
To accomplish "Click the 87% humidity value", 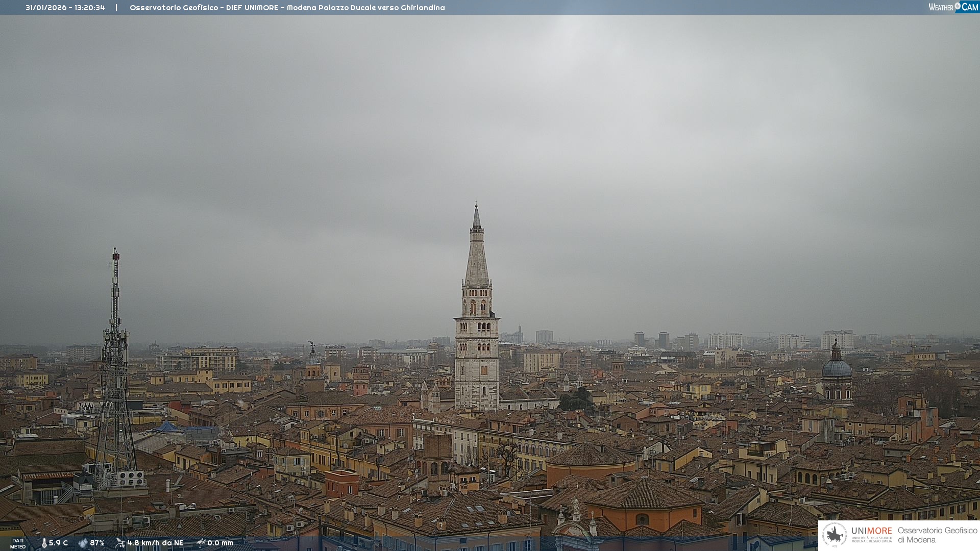I will [x=97, y=543].
